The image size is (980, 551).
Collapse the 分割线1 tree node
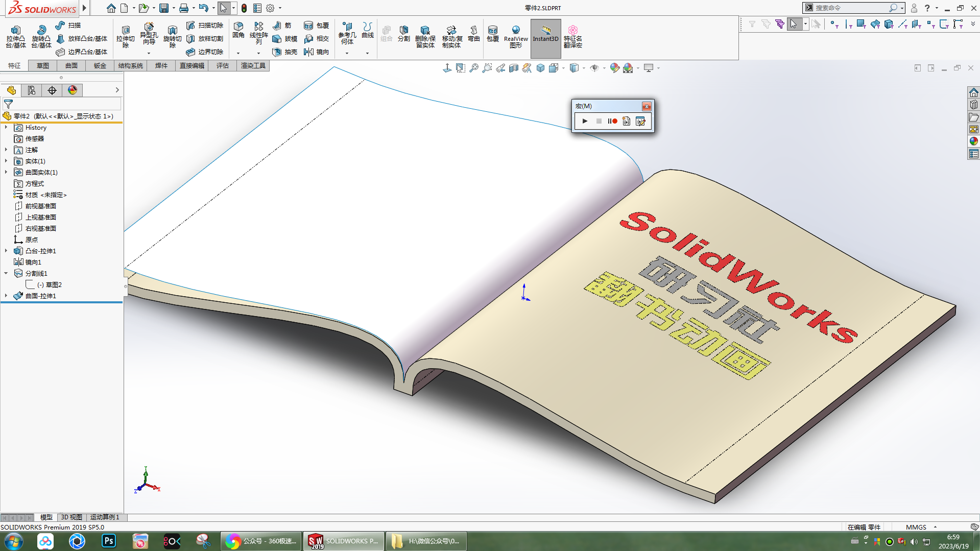click(x=6, y=273)
